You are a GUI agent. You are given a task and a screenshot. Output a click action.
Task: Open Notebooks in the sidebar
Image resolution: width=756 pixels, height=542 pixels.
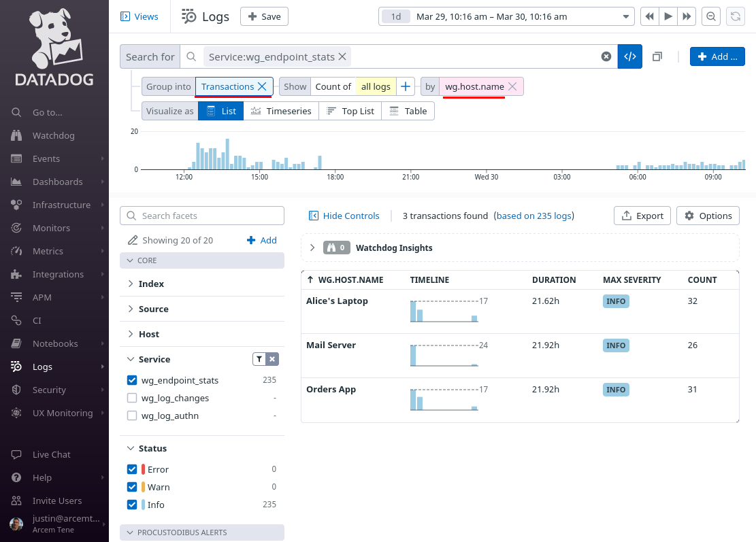coord(55,343)
